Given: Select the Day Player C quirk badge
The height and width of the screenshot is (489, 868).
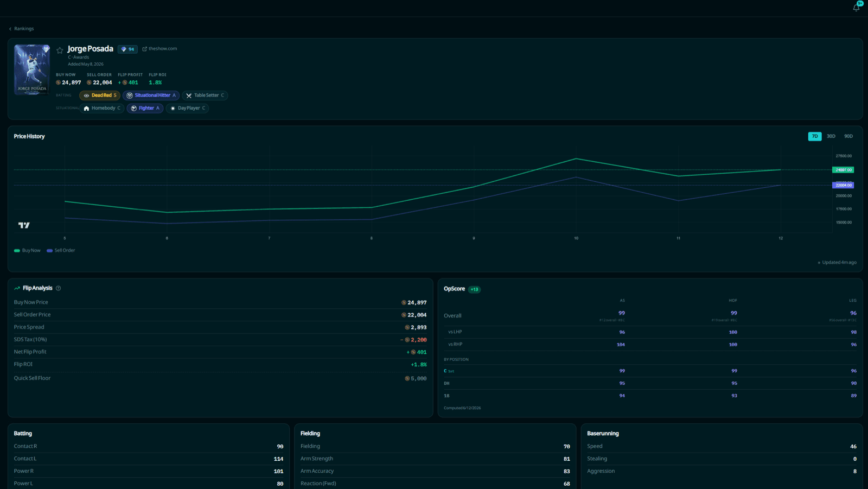Looking at the screenshot, I should (x=187, y=108).
